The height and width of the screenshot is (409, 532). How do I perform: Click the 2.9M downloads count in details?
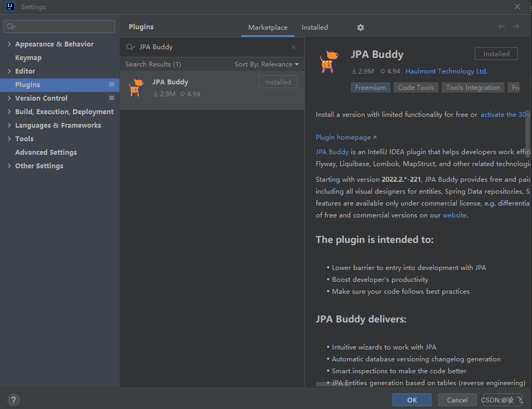click(x=362, y=71)
